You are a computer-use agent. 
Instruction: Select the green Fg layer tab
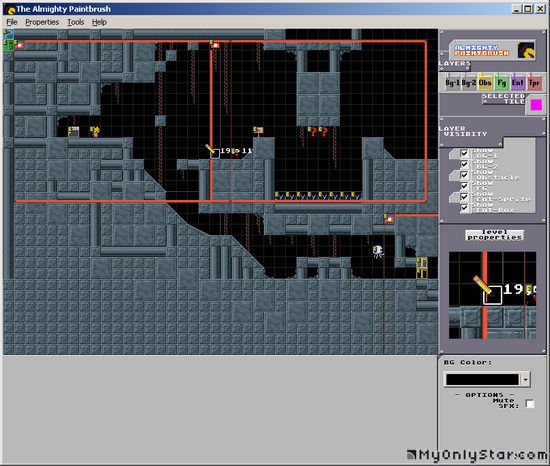[501, 83]
